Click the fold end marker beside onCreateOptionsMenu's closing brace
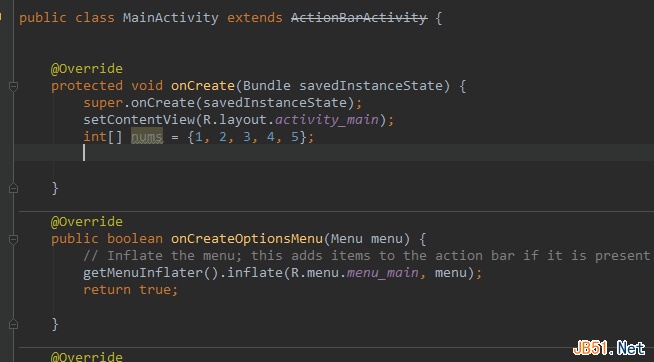This screenshot has width=654, height=362. [x=13, y=324]
